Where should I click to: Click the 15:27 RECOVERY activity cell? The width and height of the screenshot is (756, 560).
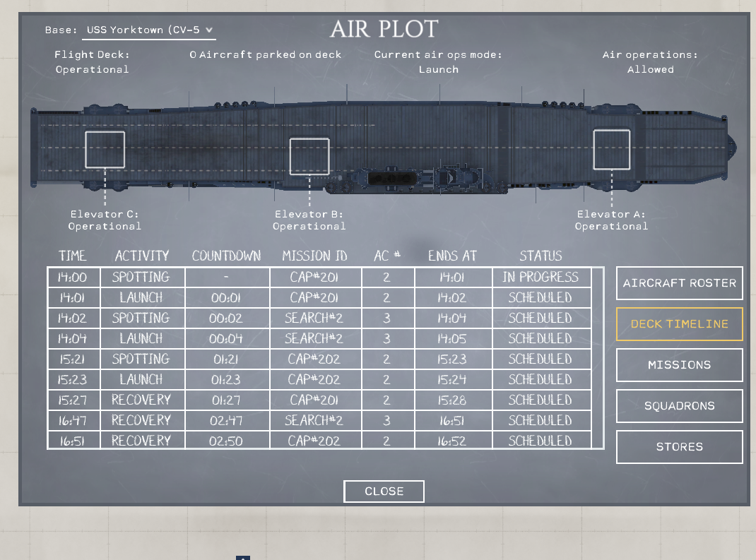(142, 400)
